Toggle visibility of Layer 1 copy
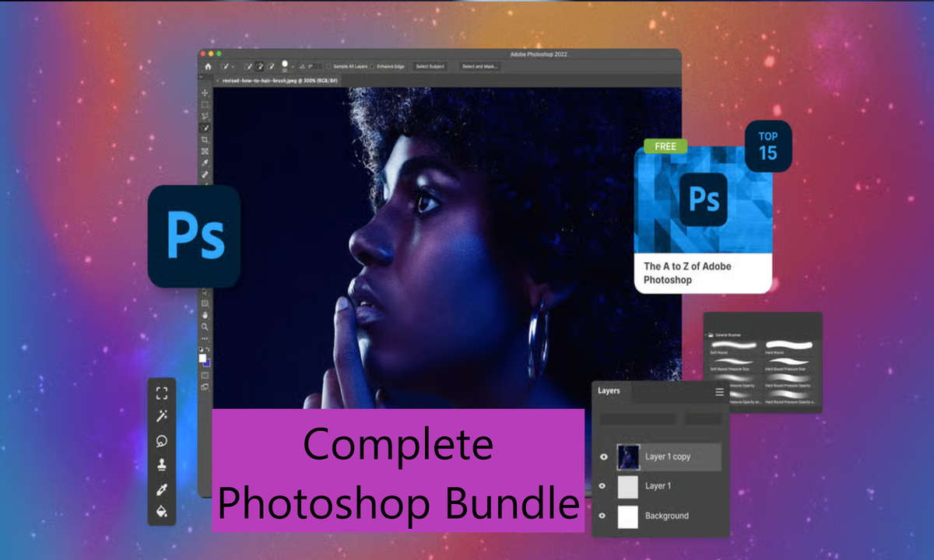The height and width of the screenshot is (560, 934). tap(604, 457)
